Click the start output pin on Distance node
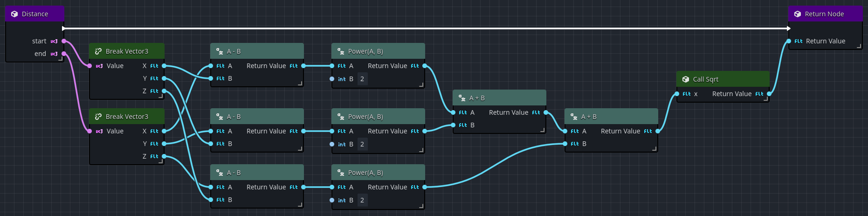868x216 pixels. click(64, 41)
